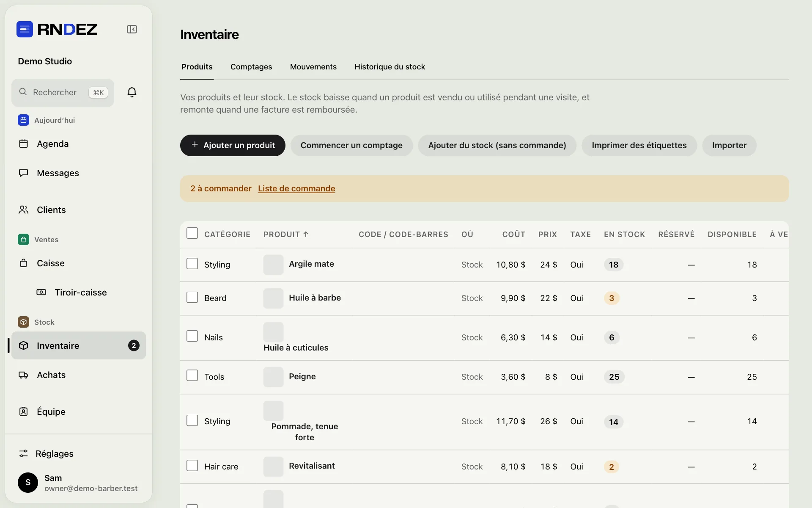Click the Inventaire notification badge 2
Screen dimensions: 812x508
click(x=134, y=345)
